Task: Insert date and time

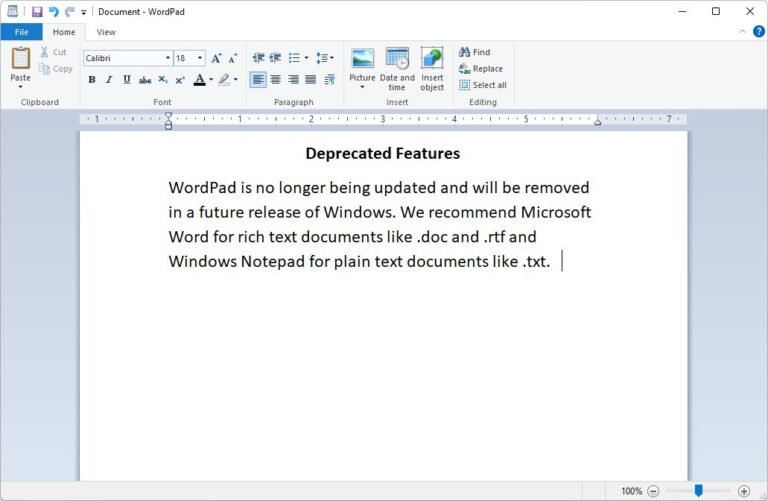Action: (x=397, y=69)
